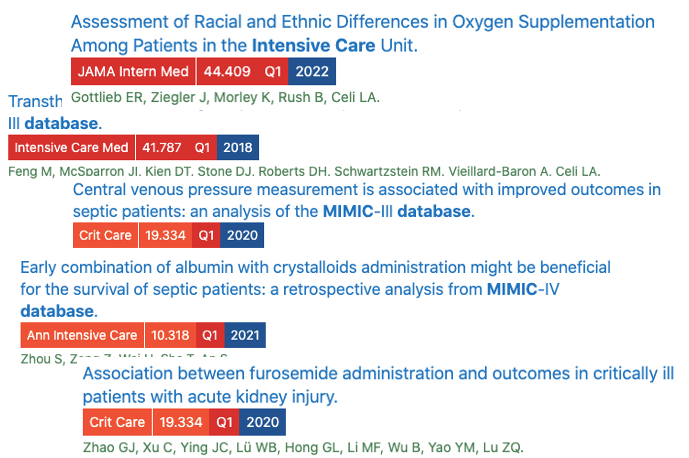The height and width of the screenshot is (458, 689).
Task: Click authors line starting Feng M, McSparron
Action: click(x=303, y=172)
